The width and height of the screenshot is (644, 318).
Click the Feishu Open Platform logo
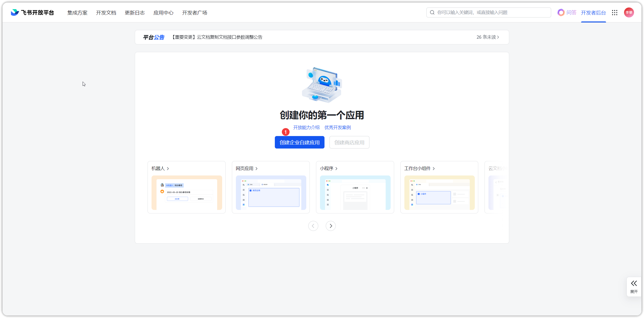[x=32, y=12]
